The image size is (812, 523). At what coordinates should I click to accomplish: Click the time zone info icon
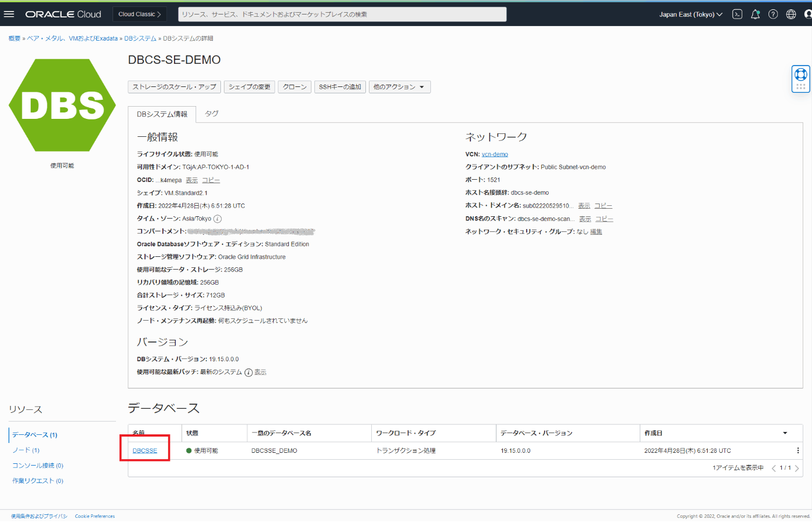coord(217,219)
